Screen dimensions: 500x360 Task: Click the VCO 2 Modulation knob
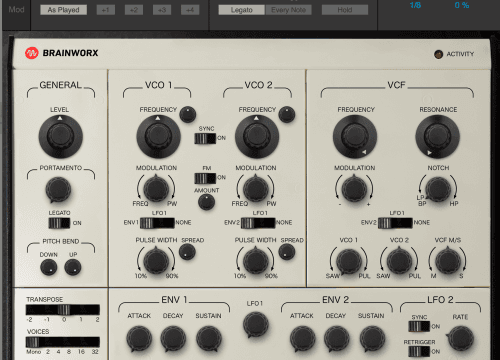256,189
